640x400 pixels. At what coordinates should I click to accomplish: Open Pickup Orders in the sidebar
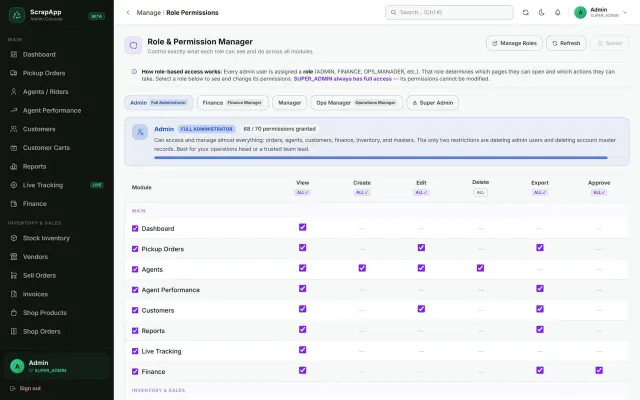coord(57,73)
